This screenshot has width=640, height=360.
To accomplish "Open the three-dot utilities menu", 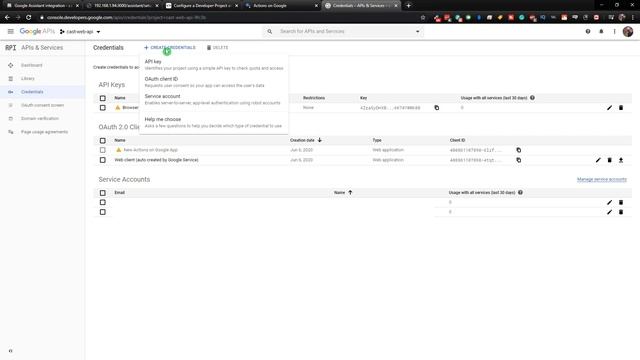I will [x=614, y=31].
